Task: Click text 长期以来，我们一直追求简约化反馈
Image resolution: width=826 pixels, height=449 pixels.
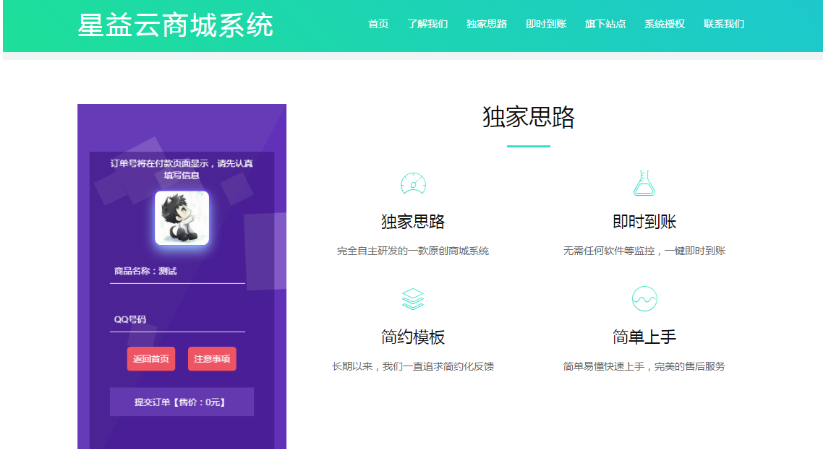Action: [413, 366]
